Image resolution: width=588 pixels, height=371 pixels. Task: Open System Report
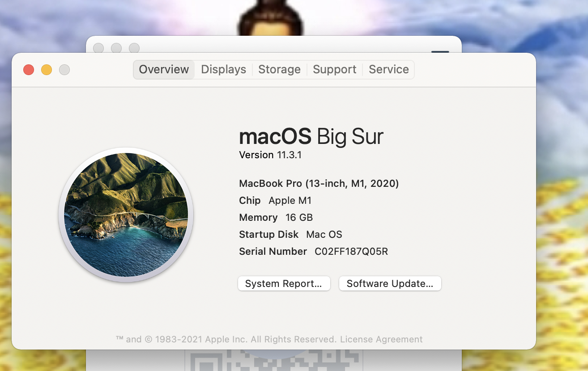(284, 284)
